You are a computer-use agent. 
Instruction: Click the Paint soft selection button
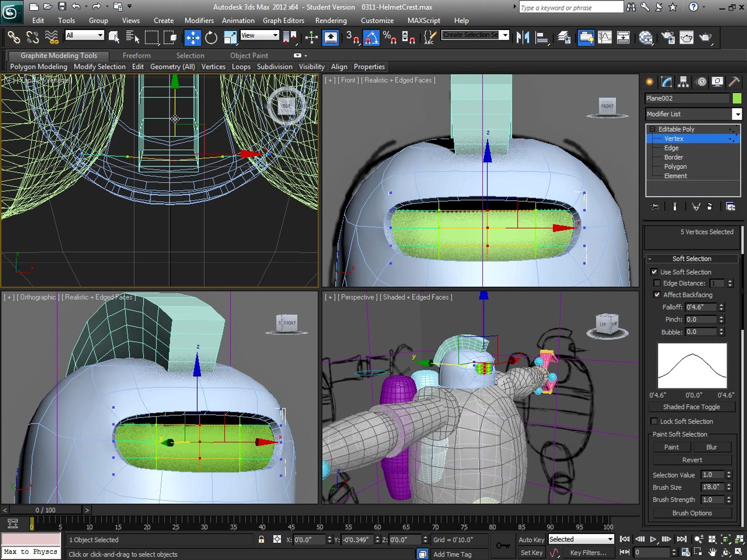pos(671,447)
